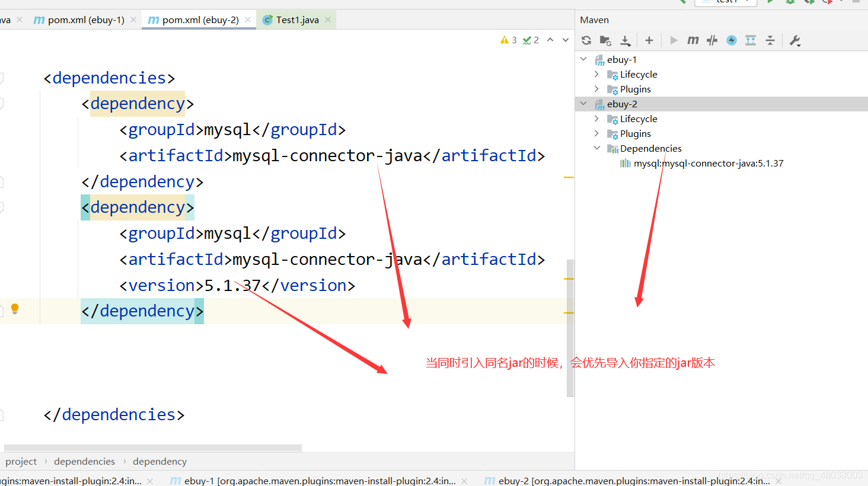Expand Lifecycle under ebuy-2
This screenshot has width=868, height=486.
pos(596,119)
